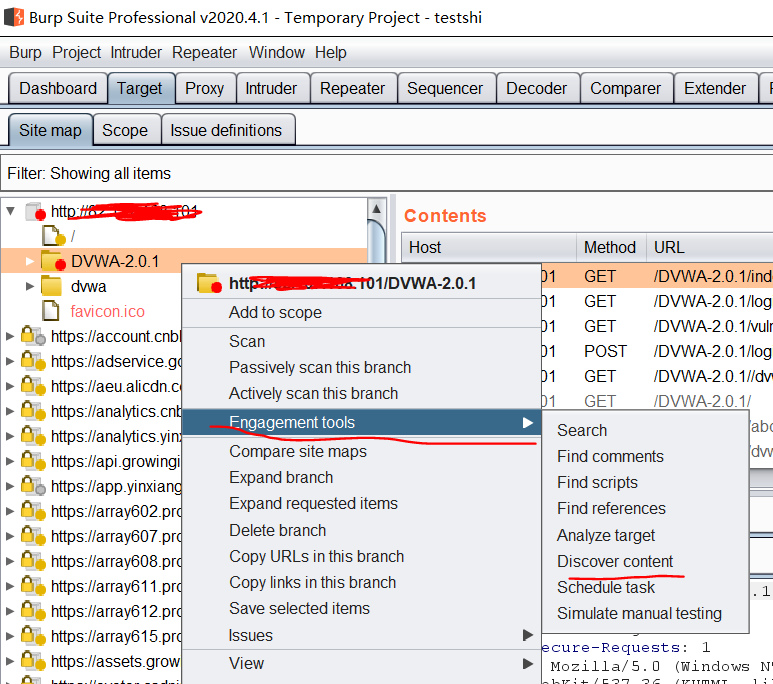Select the POST /DVWA-2.0.1/log row
Viewport: 773px width, 684px height.
pyautogui.click(x=657, y=351)
